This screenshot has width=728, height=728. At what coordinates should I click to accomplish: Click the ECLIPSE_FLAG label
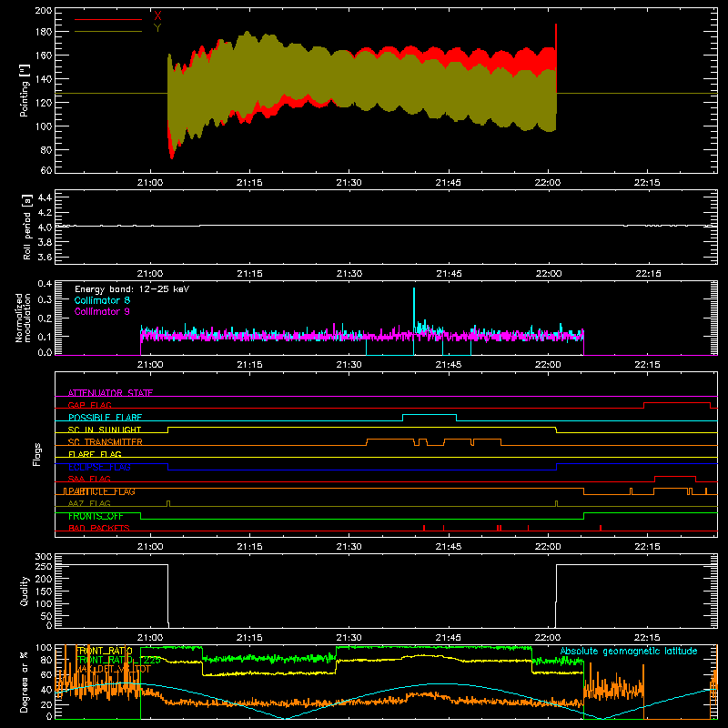[99, 467]
